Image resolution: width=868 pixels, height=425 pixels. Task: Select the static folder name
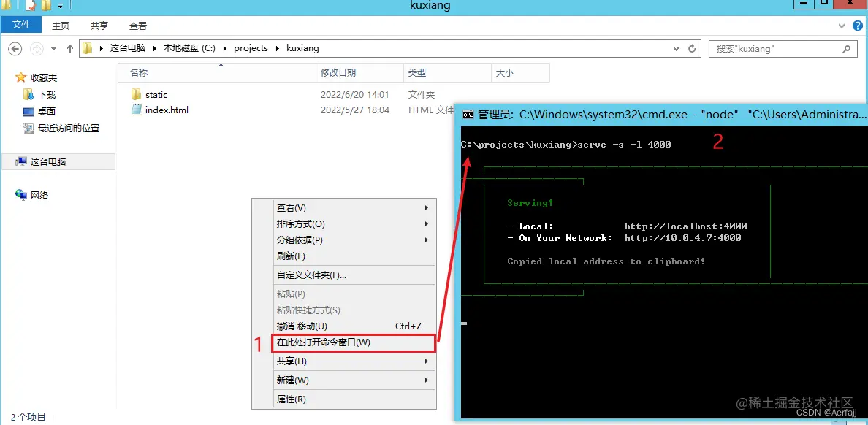click(x=156, y=95)
